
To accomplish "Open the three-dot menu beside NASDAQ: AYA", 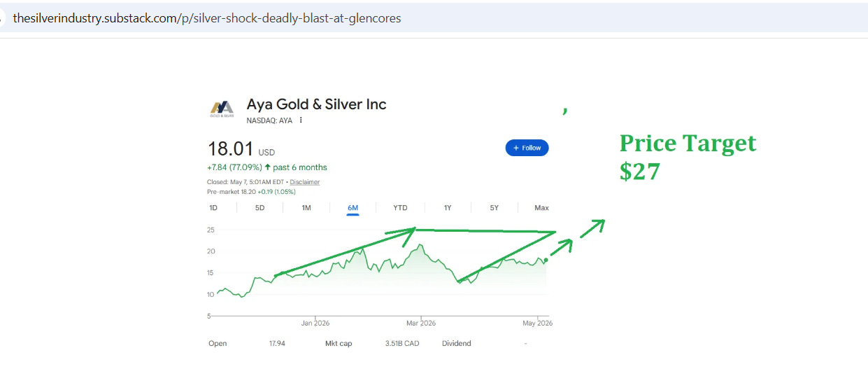I will (301, 120).
